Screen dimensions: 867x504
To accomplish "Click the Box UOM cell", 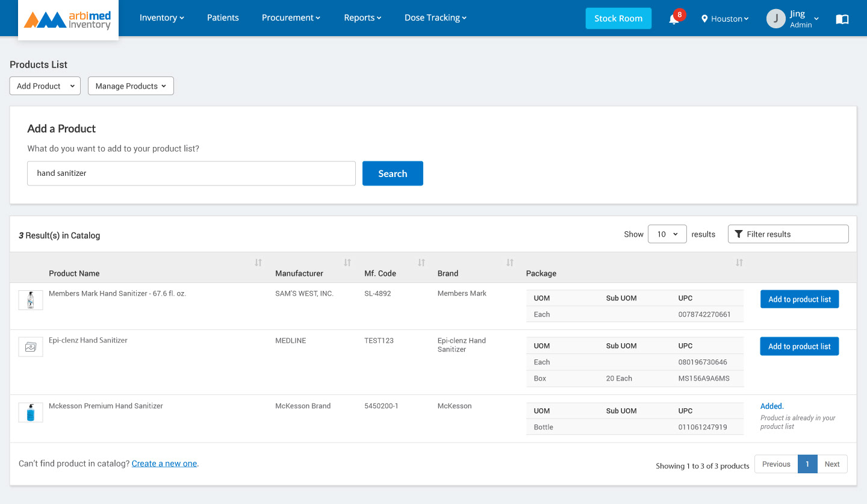I will (540, 379).
